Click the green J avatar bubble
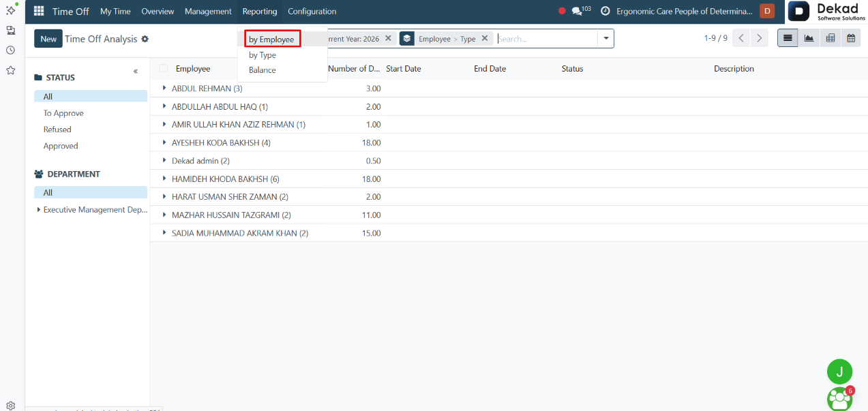The height and width of the screenshot is (411, 868). 840,371
